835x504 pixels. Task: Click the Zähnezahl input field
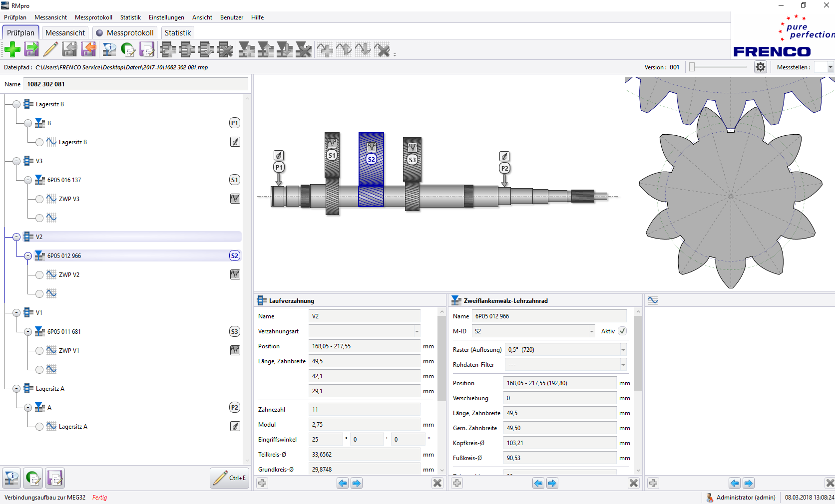coord(365,410)
